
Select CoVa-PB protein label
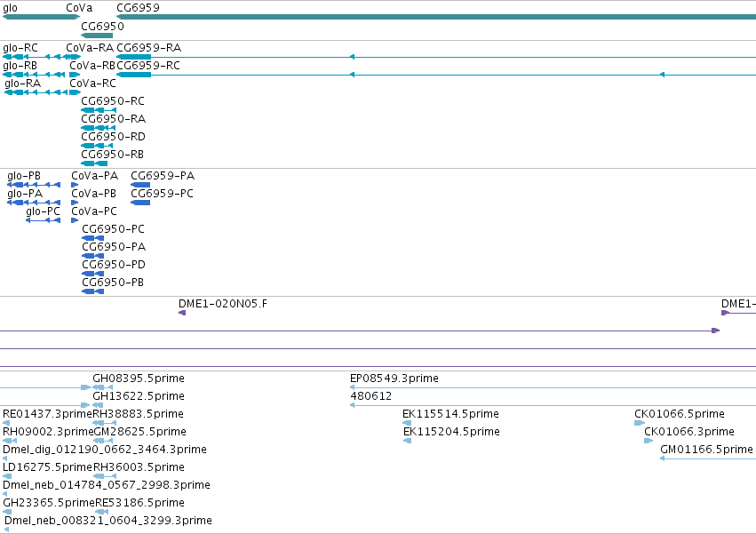coord(94,194)
